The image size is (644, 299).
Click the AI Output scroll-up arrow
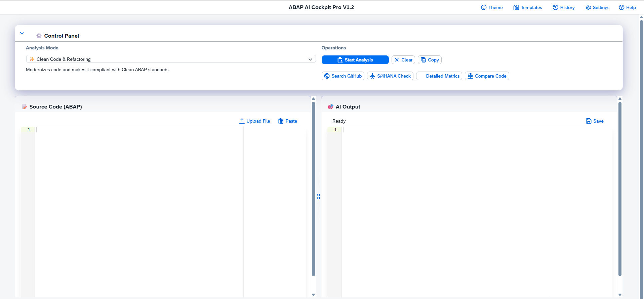pos(620,98)
